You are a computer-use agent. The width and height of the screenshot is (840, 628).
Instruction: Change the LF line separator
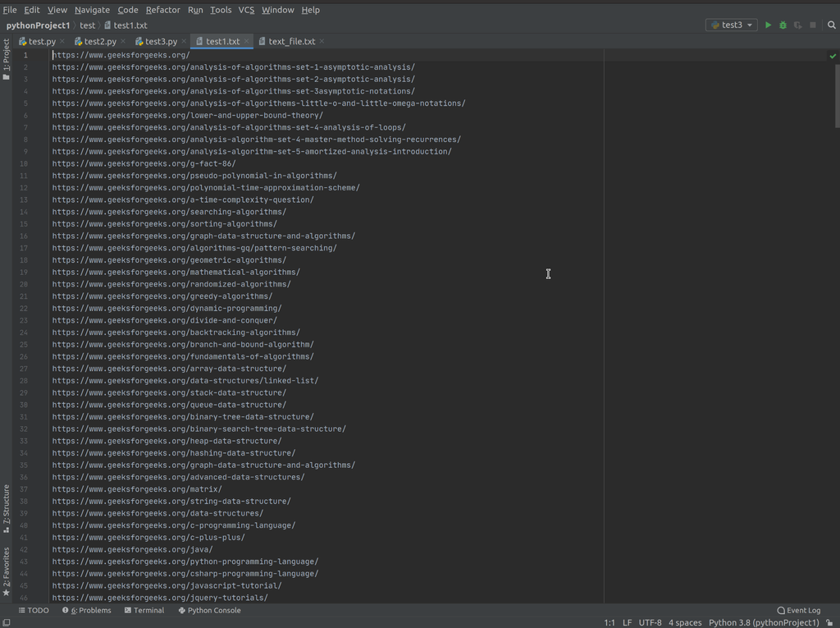pyautogui.click(x=628, y=622)
